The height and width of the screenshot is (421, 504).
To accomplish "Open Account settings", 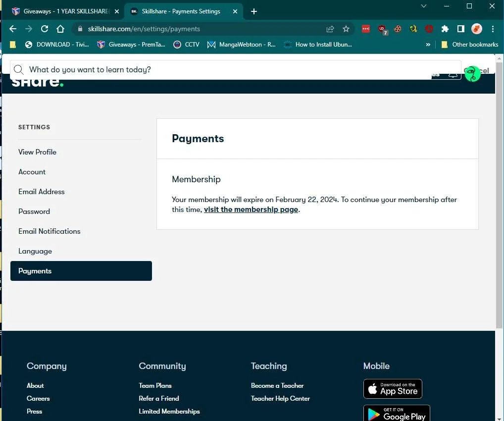I will [32, 172].
